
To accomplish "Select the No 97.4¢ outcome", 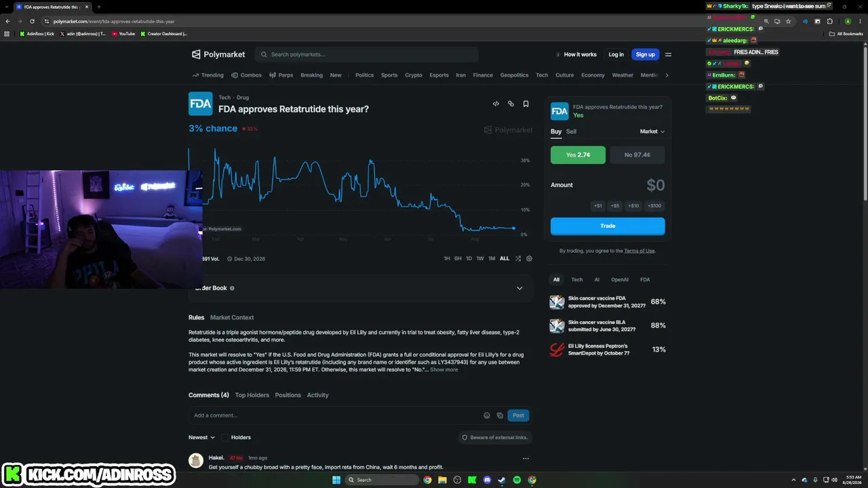I will pos(637,155).
